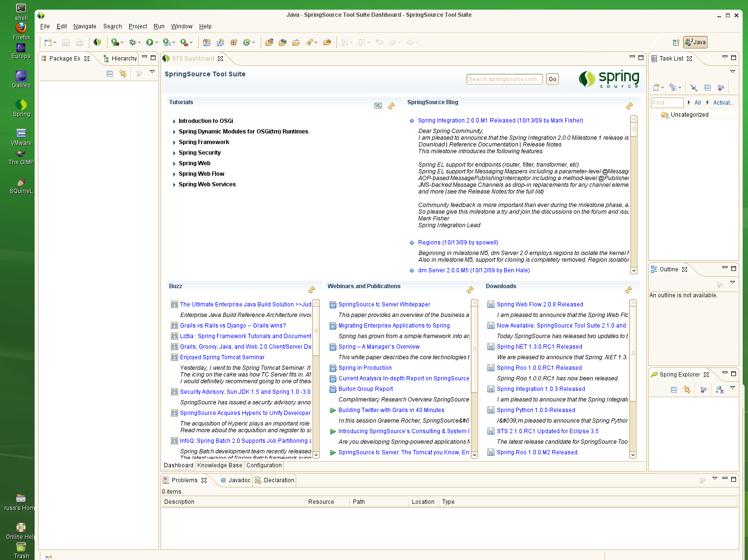Viewport: 748px width, 560px height.
Task: Expand the Spring Web Services tutorial section
Action: click(174, 185)
